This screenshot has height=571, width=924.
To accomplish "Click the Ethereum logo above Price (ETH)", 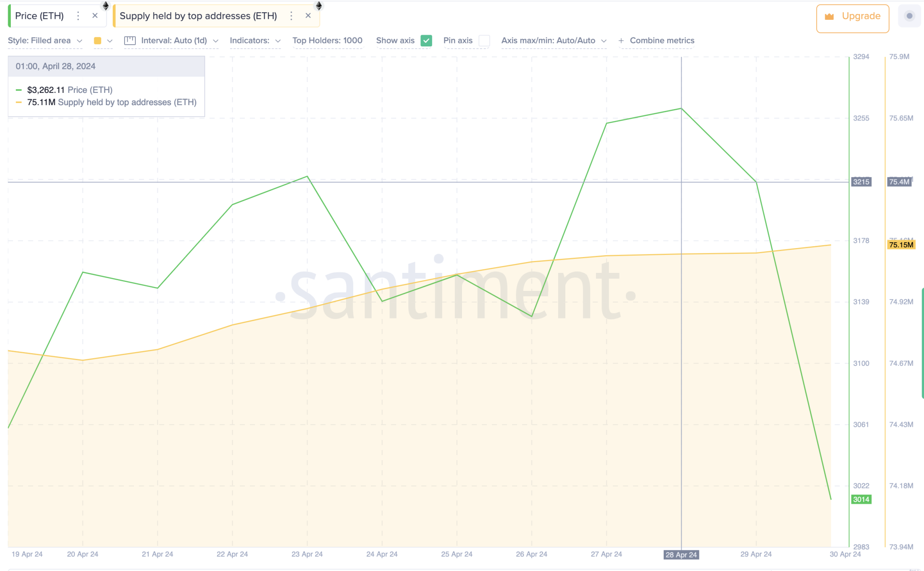I will pos(106,6).
